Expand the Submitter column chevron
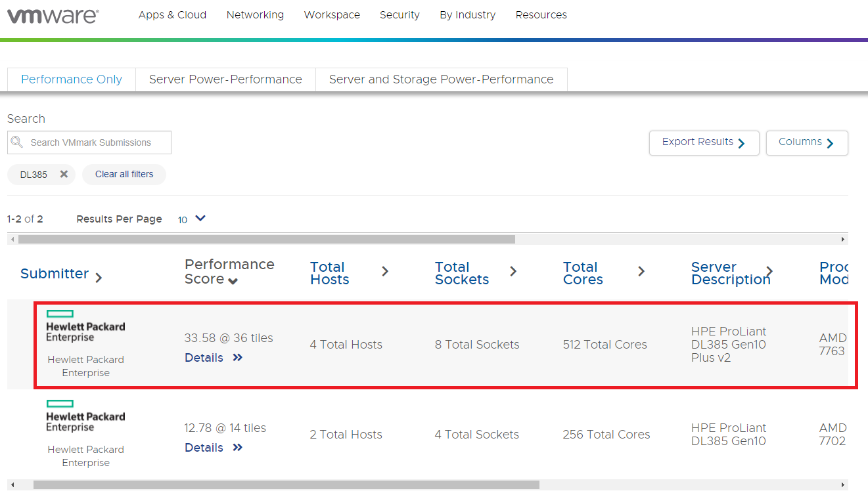Image resolution: width=868 pixels, height=495 pixels. click(99, 278)
